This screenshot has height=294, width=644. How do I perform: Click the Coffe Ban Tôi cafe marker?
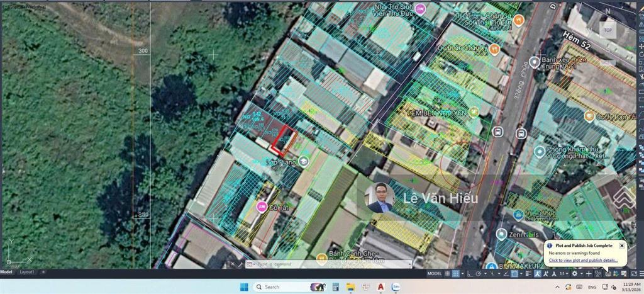pyautogui.click(x=589, y=116)
